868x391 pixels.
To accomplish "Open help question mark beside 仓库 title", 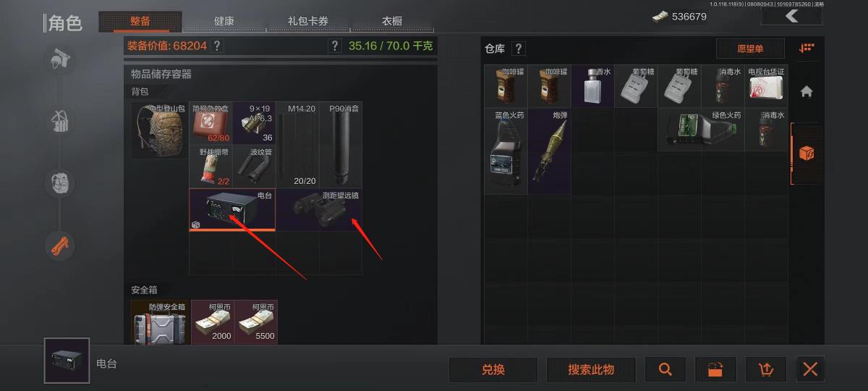I will click(518, 49).
